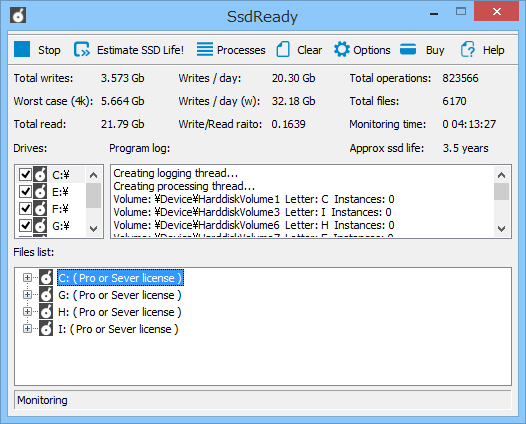This screenshot has height=424, width=526.
Task: Expand the C: node in Files list
Action: pos(27,278)
